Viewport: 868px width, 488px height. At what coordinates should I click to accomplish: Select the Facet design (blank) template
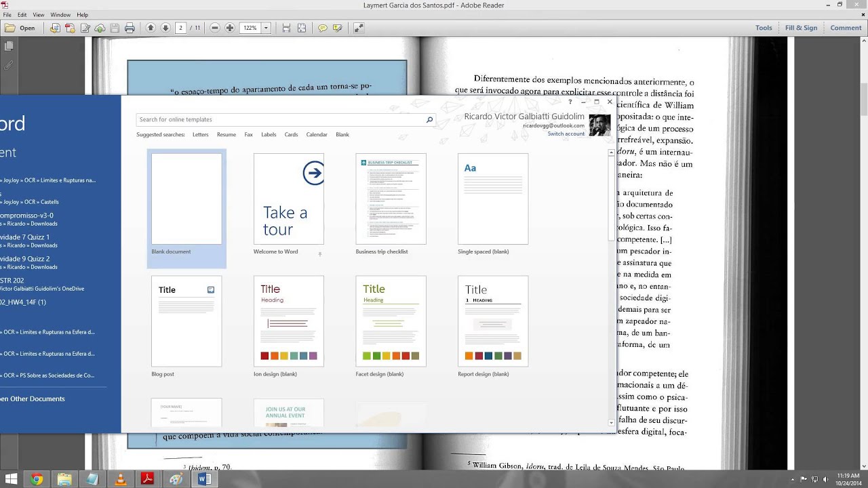[391, 326]
